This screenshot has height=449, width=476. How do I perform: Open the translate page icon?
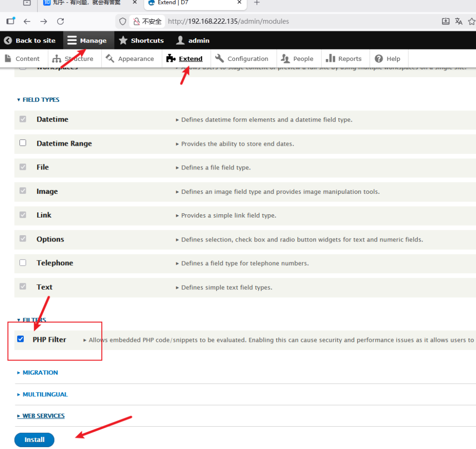pyautogui.click(x=459, y=21)
